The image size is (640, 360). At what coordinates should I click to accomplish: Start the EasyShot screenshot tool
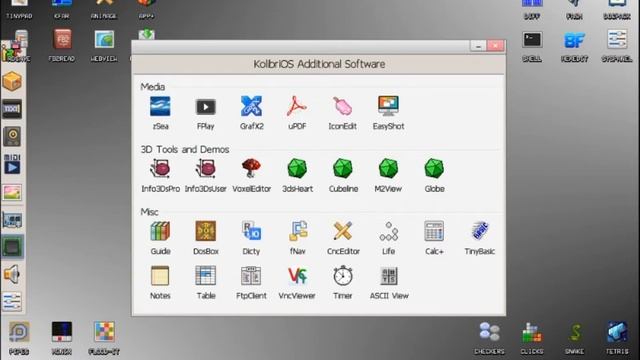pyautogui.click(x=388, y=107)
